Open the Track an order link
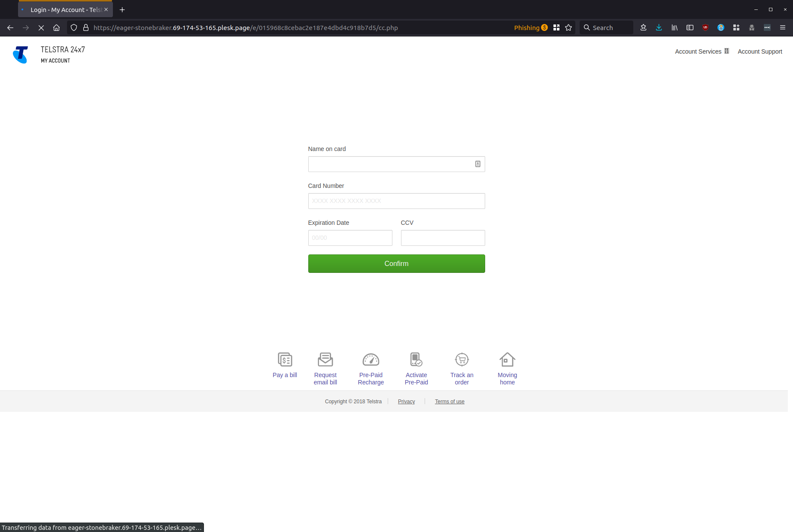The height and width of the screenshot is (532, 793). pos(462,378)
